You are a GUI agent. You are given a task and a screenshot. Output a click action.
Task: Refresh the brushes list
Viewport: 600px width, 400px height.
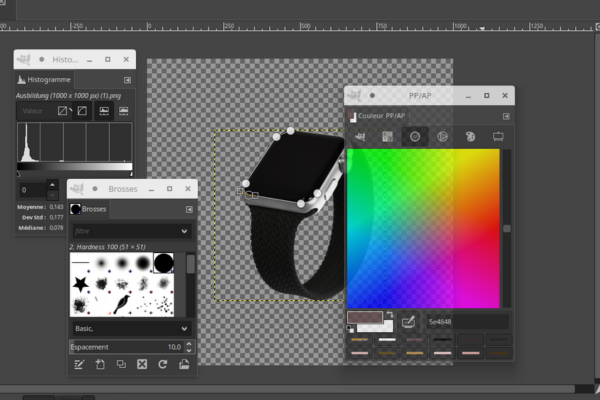point(163,364)
